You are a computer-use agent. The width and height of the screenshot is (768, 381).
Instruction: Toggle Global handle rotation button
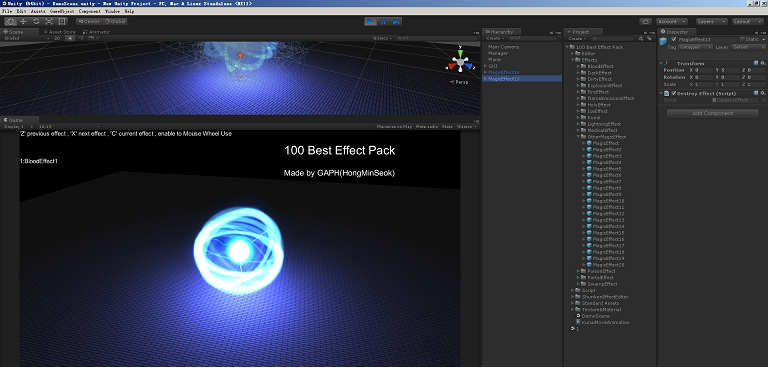pos(115,22)
